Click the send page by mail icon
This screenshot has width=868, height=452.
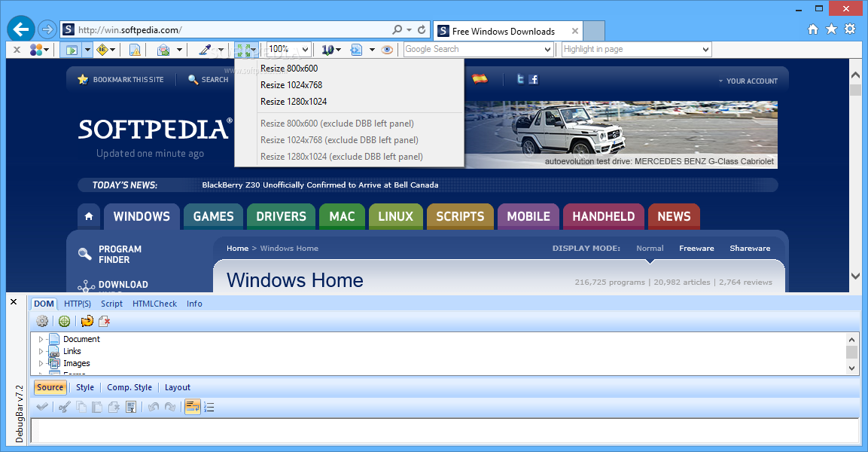(163, 50)
